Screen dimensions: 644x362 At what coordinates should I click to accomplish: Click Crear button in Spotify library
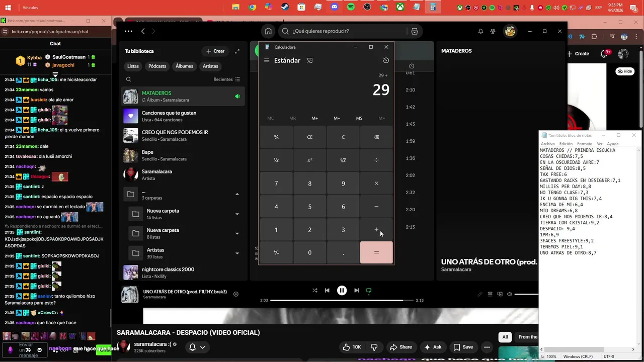(215, 51)
